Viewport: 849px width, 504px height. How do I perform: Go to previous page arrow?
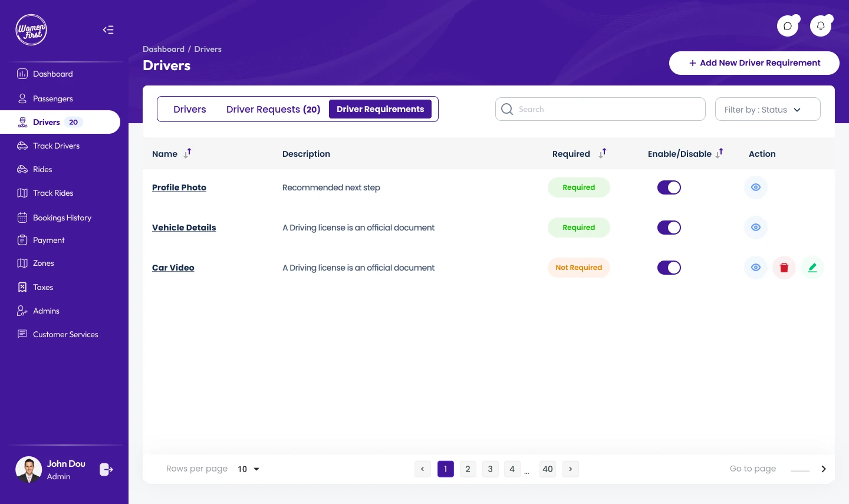point(423,469)
